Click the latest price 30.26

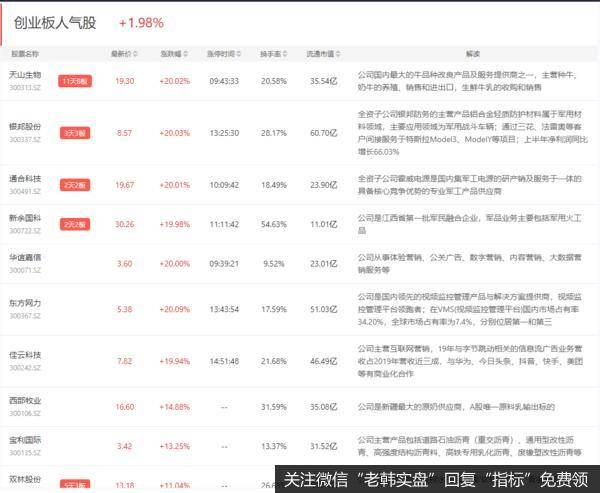tap(125, 224)
